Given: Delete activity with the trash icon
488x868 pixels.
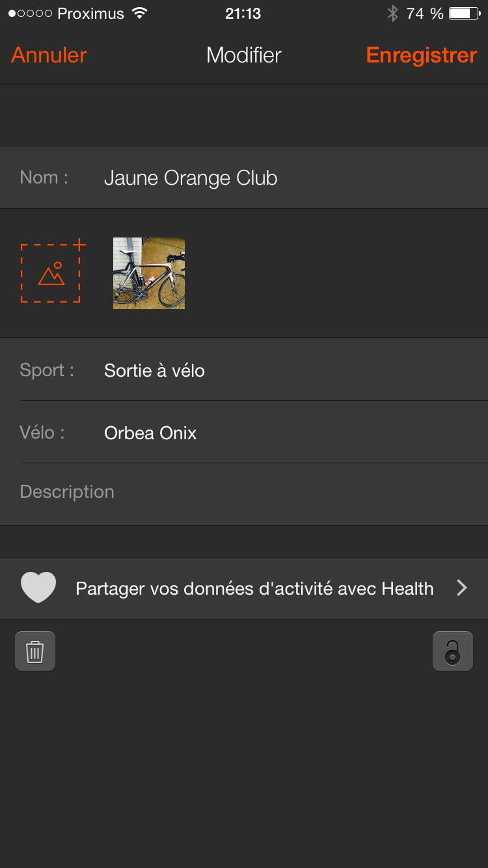Looking at the screenshot, I should coord(35,651).
